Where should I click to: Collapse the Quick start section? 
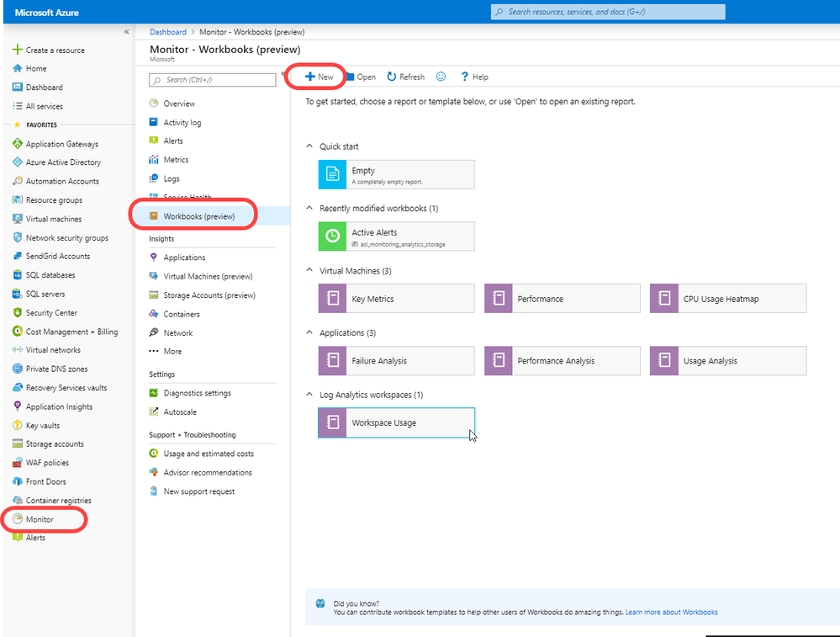pyautogui.click(x=309, y=146)
